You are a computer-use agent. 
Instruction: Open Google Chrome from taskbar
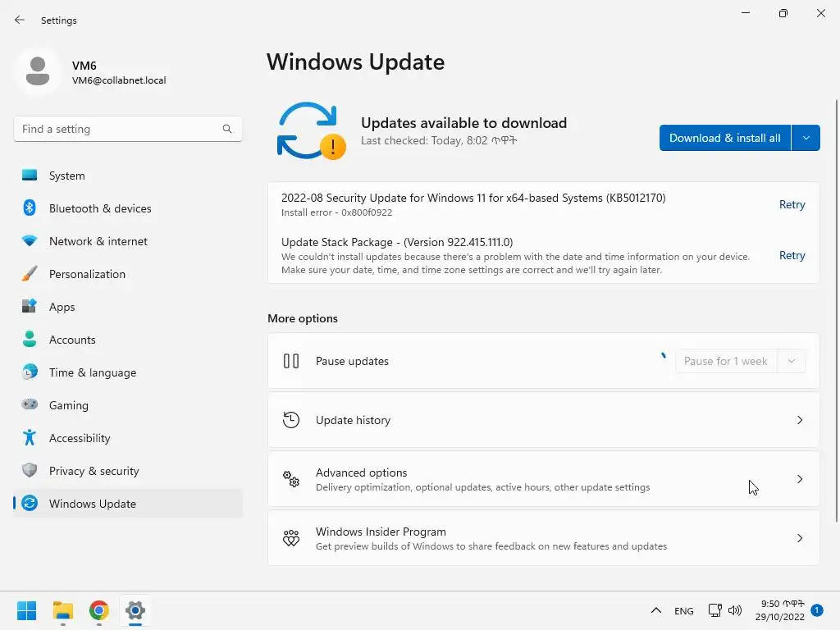99,610
